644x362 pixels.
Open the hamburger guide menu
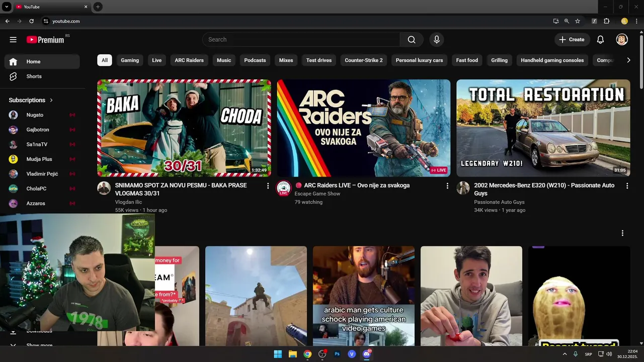point(13,39)
